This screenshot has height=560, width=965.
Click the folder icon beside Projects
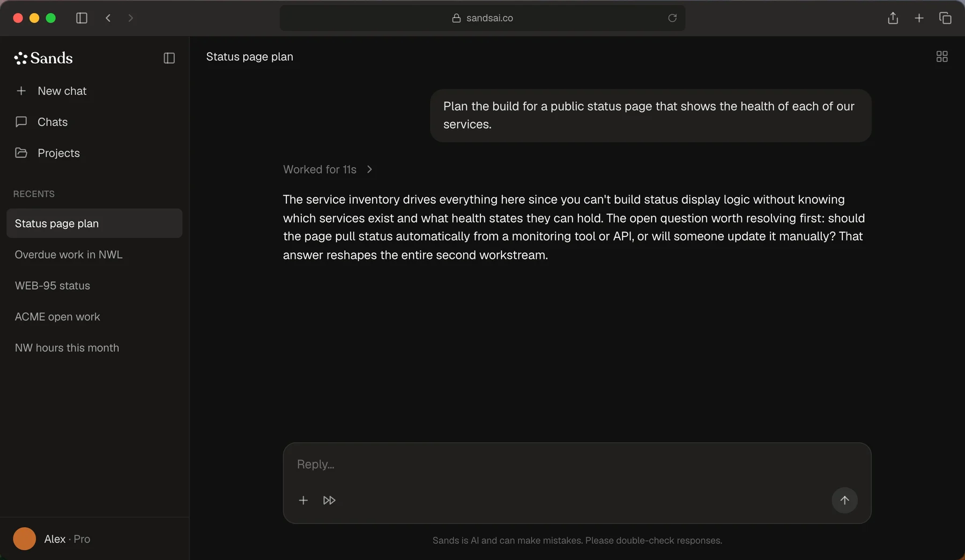click(21, 153)
